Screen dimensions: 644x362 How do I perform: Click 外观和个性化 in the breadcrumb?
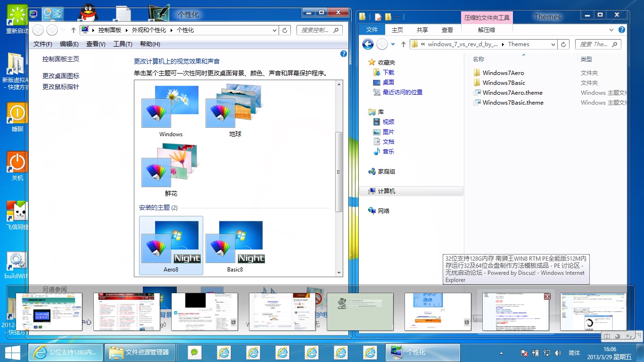click(149, 30)
